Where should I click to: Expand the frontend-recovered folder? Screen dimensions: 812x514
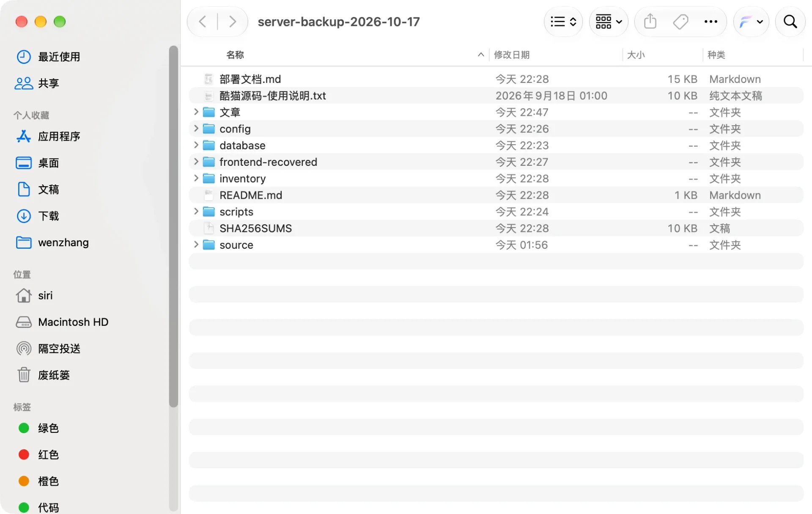[196, 162]
